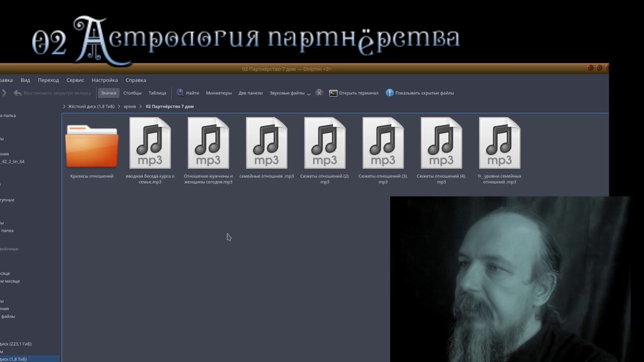Open the Вид menu
Viewport: 644px width, 362px height.
[25, 80]
